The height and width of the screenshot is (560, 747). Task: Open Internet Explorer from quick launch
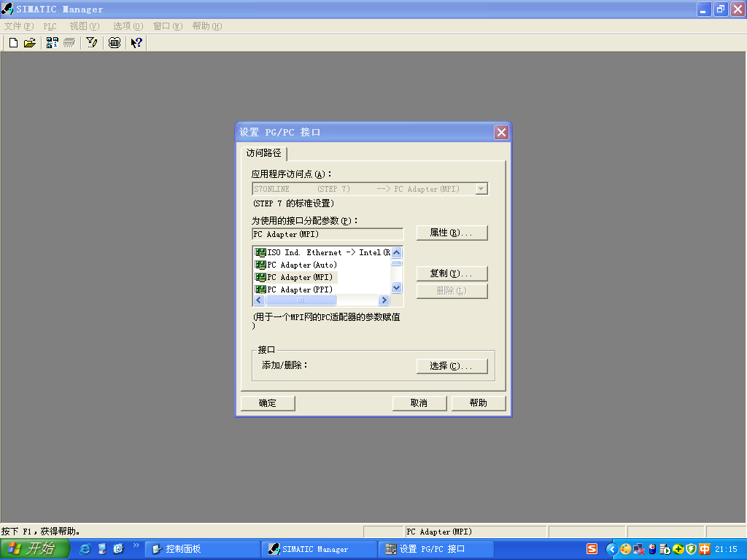coord(85,549)
